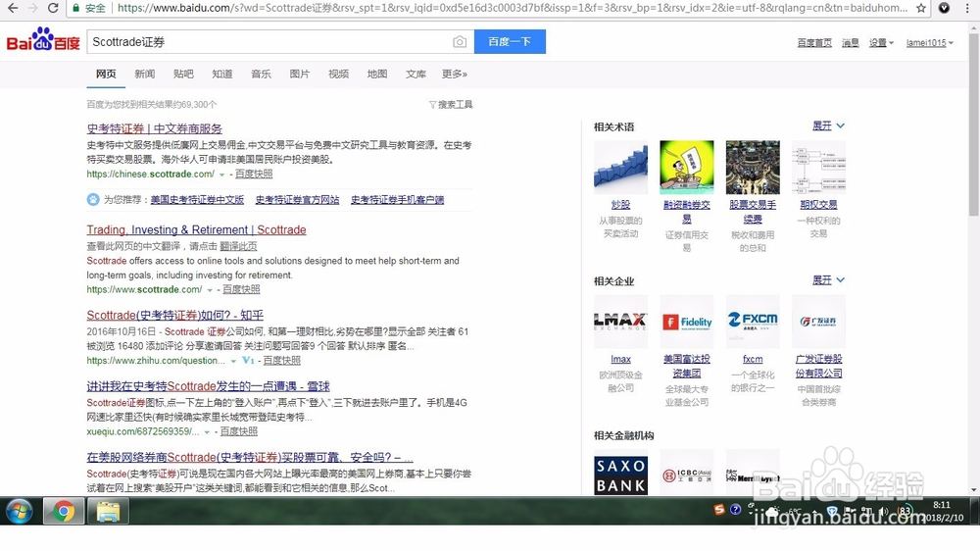This screenshot has height=551, width=980.
Task: Open image search camera icon
Action: point(460,42)
